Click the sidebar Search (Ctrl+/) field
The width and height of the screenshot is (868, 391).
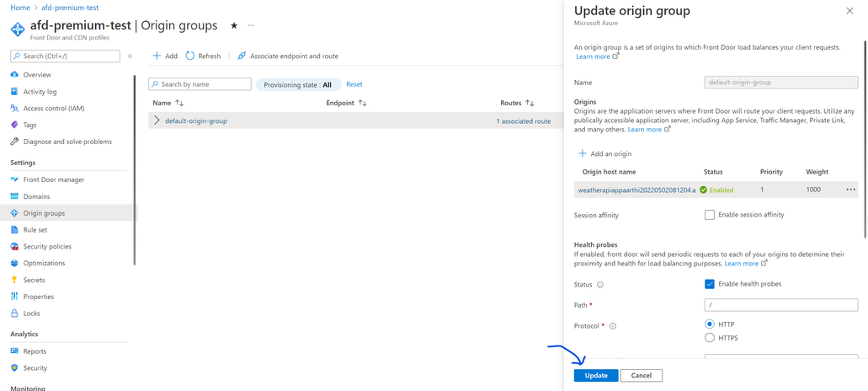point(66,56)
